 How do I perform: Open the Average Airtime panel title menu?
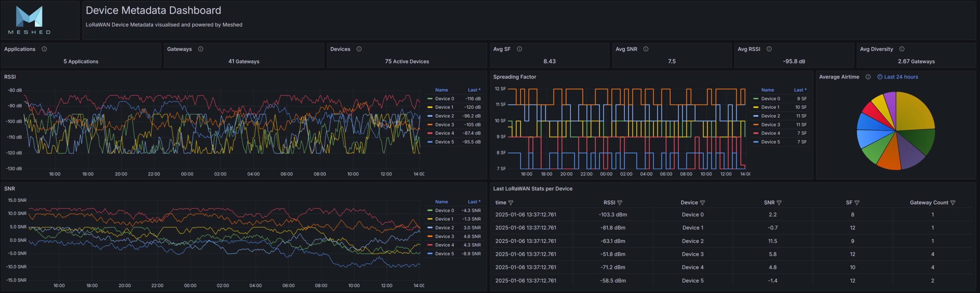coord(839,77)
